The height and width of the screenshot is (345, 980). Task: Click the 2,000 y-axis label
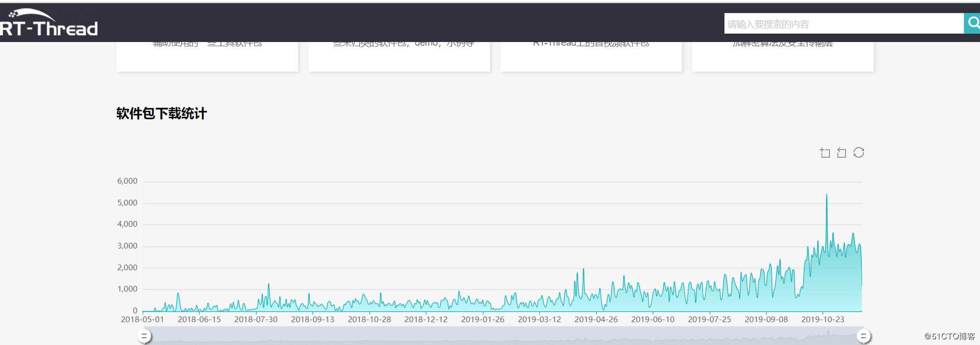127,268
